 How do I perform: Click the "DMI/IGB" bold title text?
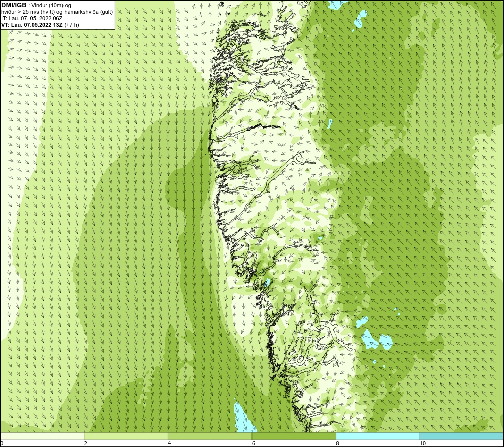coord(14,5)
